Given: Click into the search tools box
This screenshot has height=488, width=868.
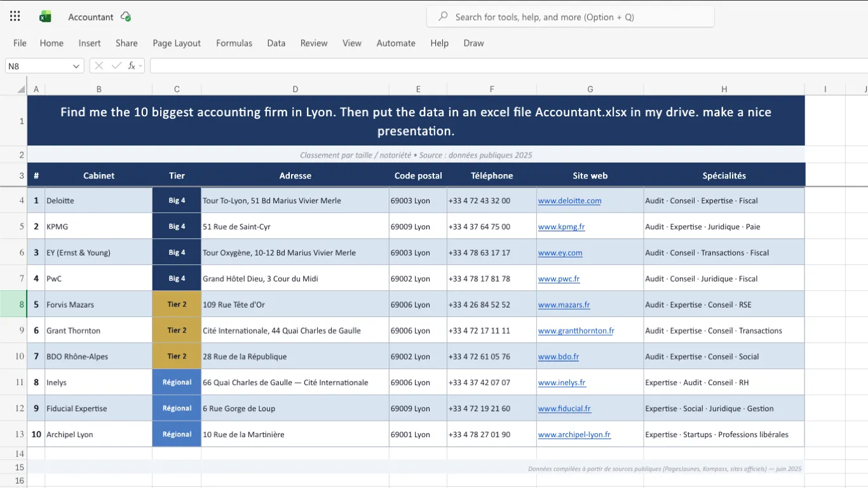Looking at the screenshot, I should pyautogui.click(x=571, y=17).
